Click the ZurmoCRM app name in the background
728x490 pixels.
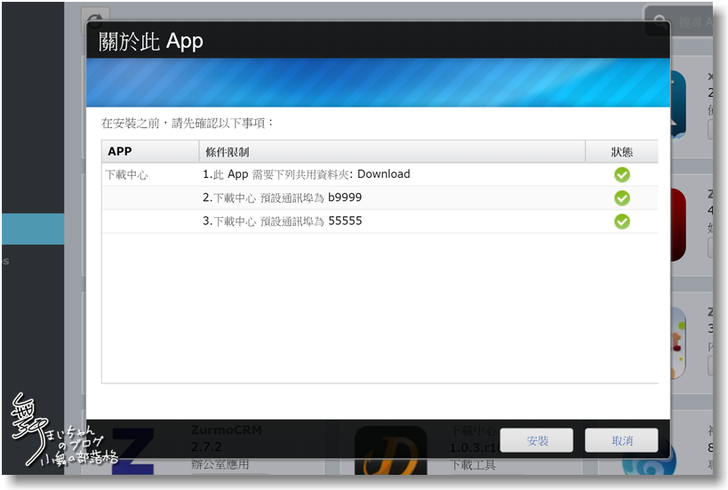coord(227,430)
